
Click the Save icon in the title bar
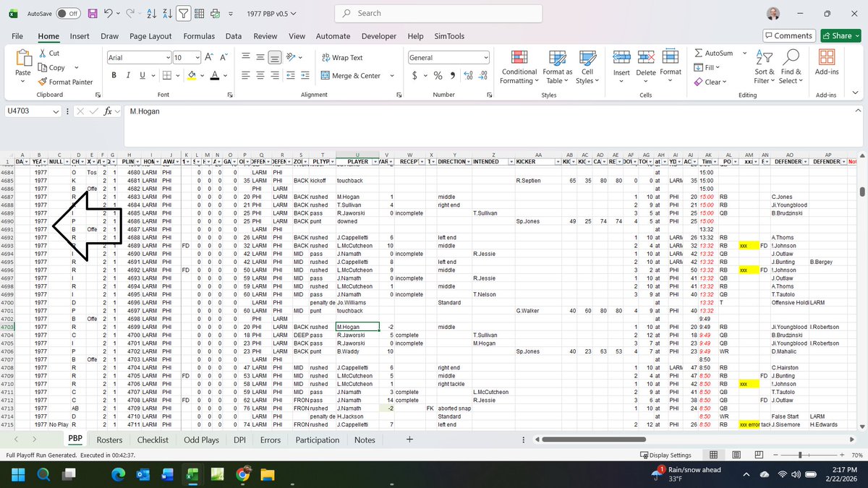(92, 13)
